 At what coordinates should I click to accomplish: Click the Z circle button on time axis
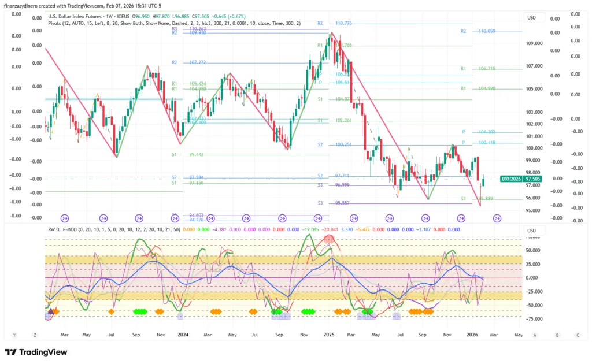click(x=35, y=335)
